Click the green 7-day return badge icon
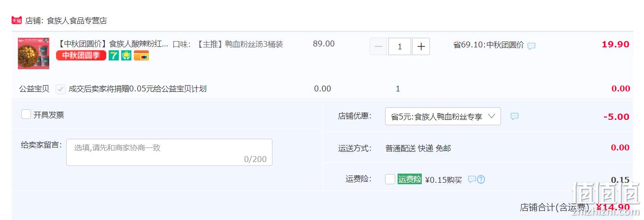The image size is (644, 220). pyautogui.click(x=114, y=56)
